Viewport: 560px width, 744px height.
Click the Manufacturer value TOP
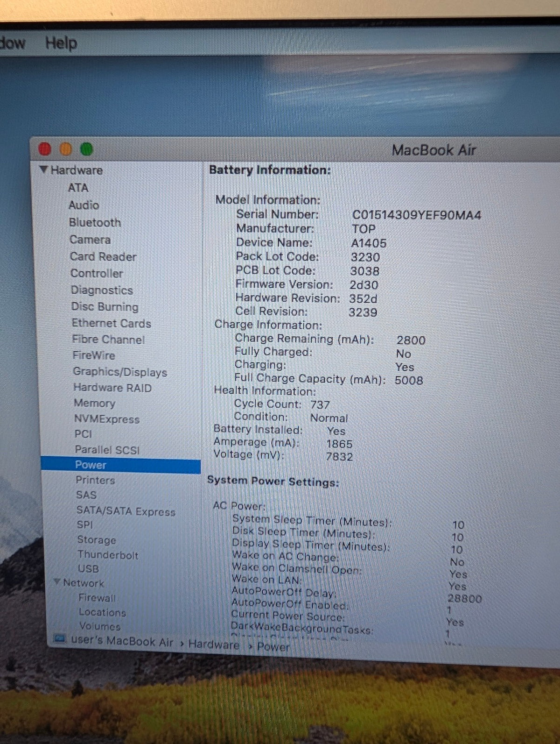point(364,229)
